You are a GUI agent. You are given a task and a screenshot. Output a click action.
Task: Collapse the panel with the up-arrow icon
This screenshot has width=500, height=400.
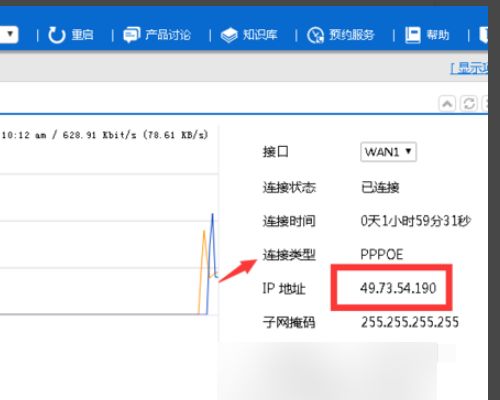point(447,104)
